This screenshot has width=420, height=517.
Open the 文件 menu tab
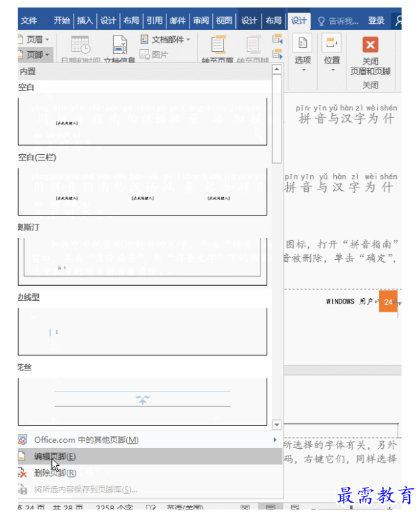click(x=29, y=20)
